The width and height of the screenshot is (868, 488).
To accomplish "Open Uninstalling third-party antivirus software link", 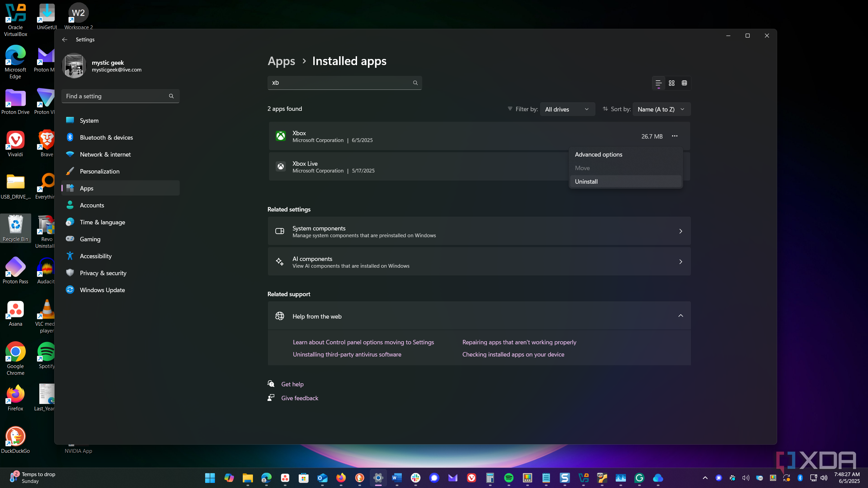I will tap(347, 354).
